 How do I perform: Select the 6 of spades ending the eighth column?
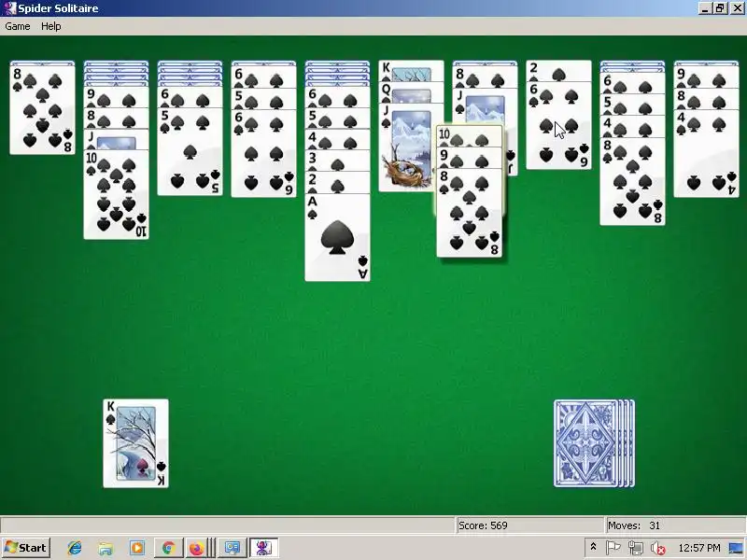click(x=558, y=125)
